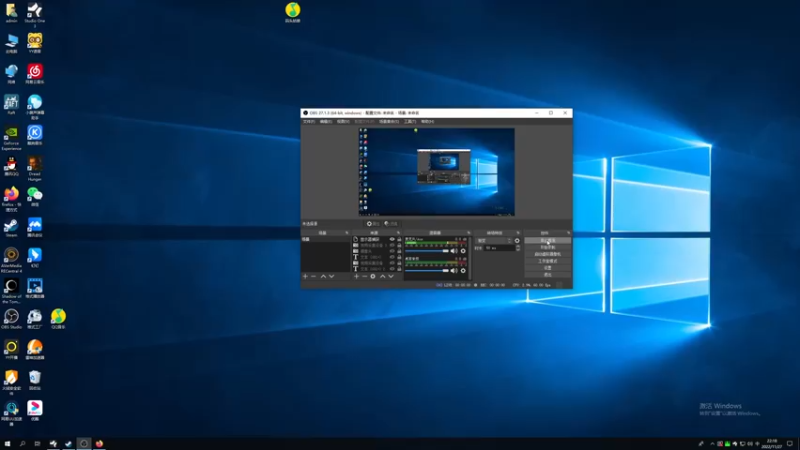
Task: Pop out the Audio Mixer dock panel
Action: click(468, 233)
